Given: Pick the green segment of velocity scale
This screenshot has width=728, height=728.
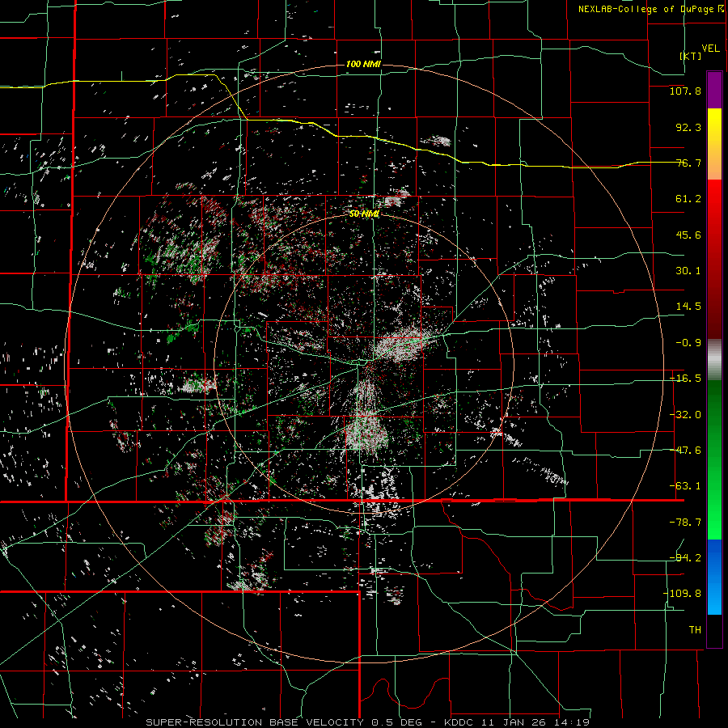Looking at the screenshot, I should coord(714,459).
